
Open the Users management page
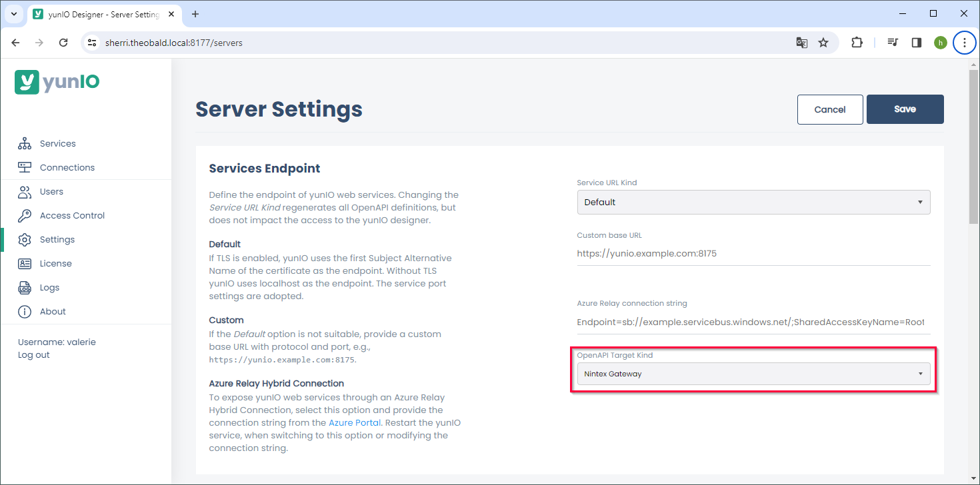pyautogui.click(x=51, y=191)
